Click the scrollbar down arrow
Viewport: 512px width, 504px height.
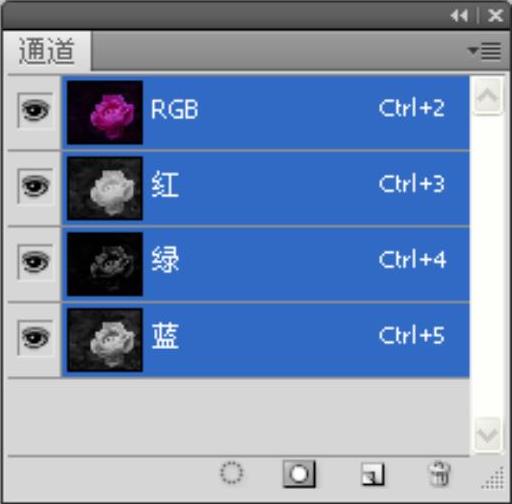click(x=487, y=435)
